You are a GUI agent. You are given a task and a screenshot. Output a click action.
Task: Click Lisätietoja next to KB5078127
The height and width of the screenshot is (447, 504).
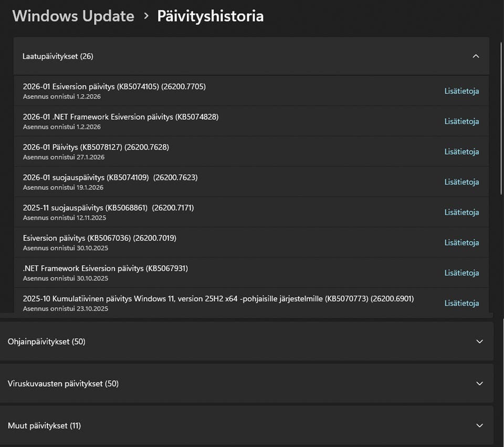(461, 152)
